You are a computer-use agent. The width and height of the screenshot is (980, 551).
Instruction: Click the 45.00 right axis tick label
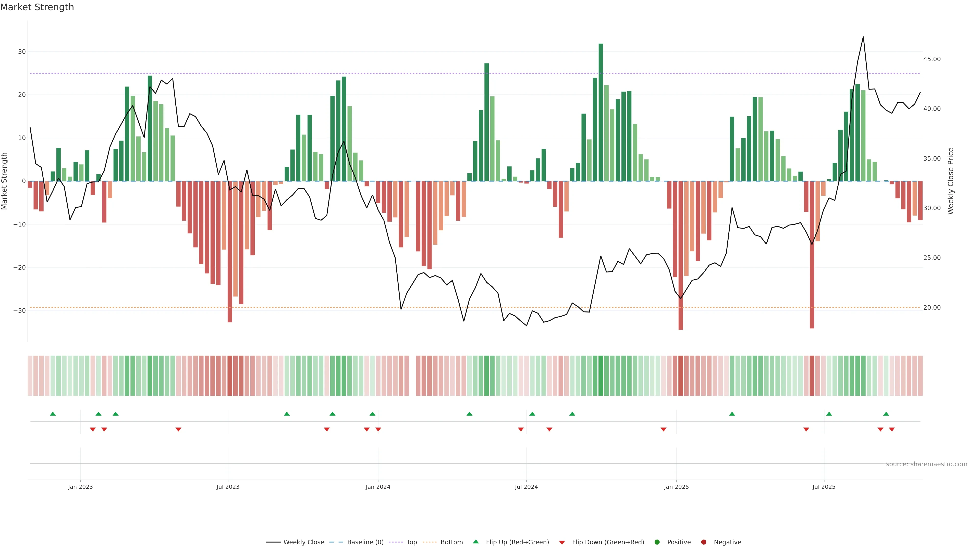tap(932, 59)
